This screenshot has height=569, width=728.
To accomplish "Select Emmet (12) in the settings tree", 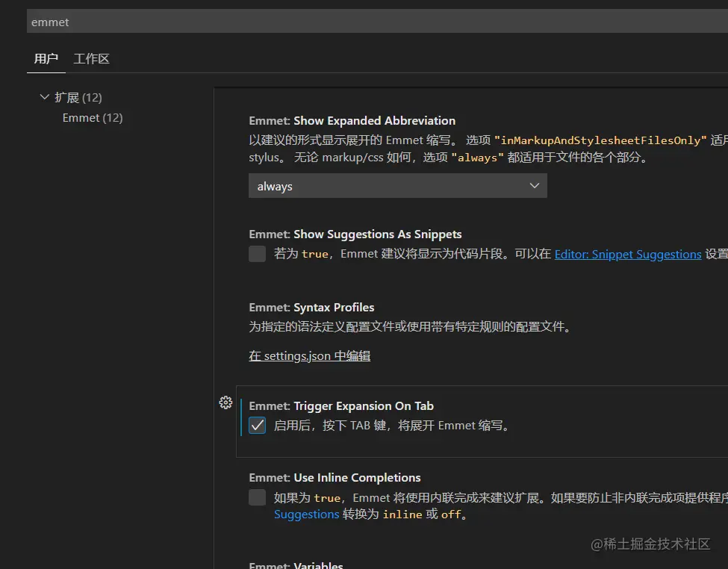I will [x=93, y=118].
